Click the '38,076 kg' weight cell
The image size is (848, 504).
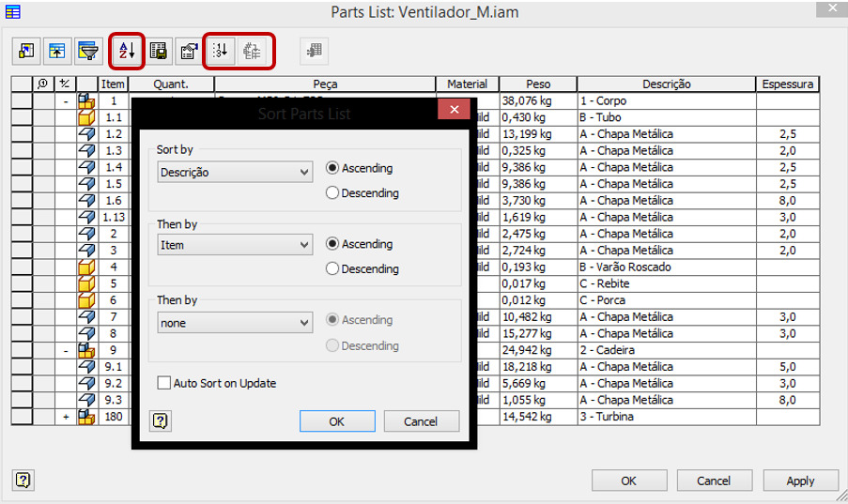click(x=538, y=100)
